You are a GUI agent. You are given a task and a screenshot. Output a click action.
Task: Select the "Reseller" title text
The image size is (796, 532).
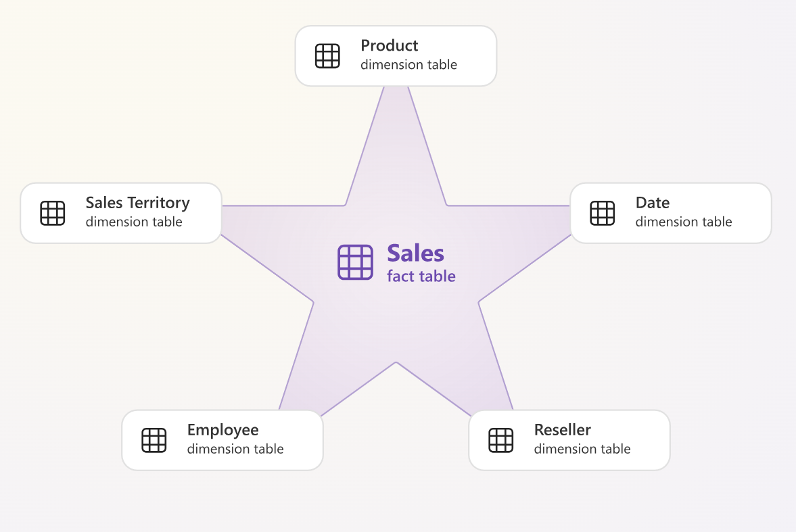[x=562, y=430]
